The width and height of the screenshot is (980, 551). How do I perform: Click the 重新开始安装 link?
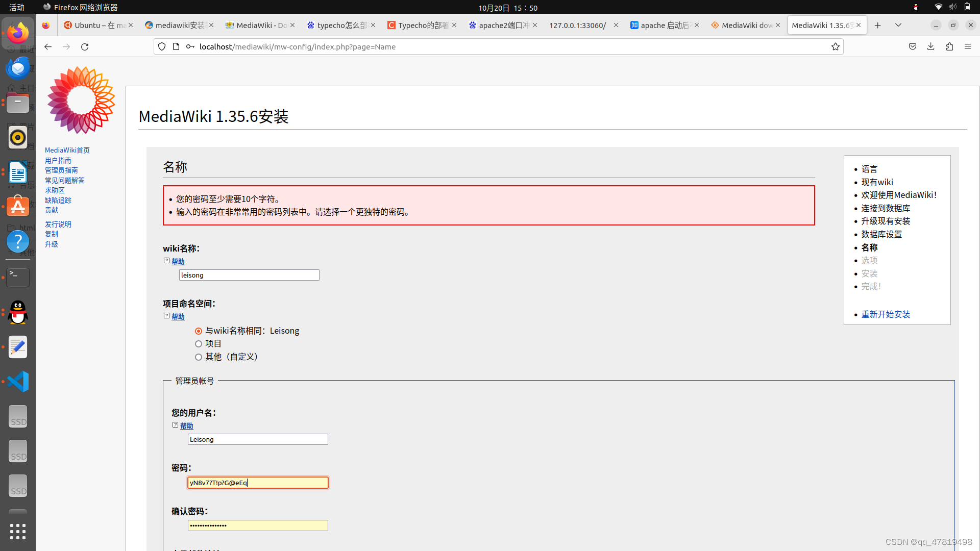tap(886, 314)
